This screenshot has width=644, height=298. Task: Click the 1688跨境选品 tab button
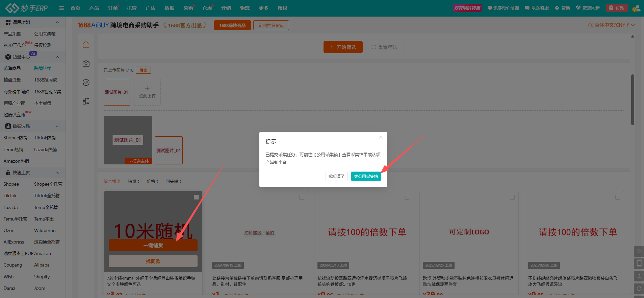click(232, 25)
